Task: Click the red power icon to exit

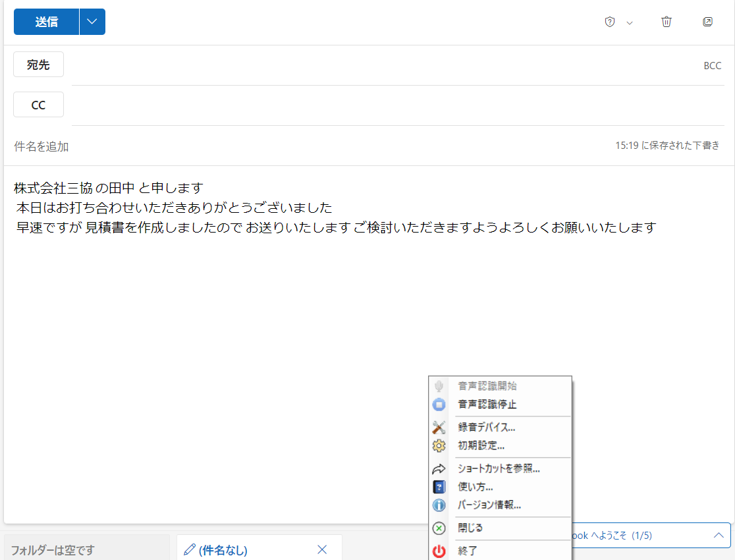Action: 439,551
